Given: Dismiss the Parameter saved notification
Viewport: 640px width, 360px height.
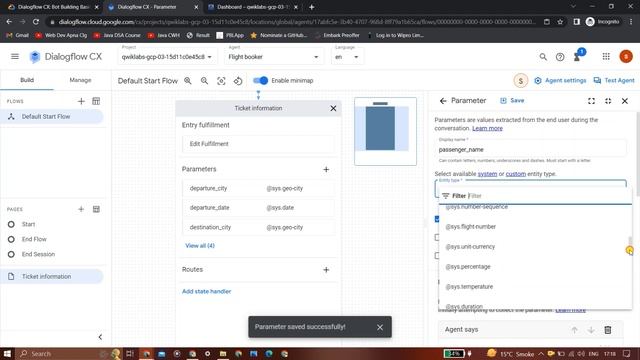Looking at the screenshot, I should 380,327.
